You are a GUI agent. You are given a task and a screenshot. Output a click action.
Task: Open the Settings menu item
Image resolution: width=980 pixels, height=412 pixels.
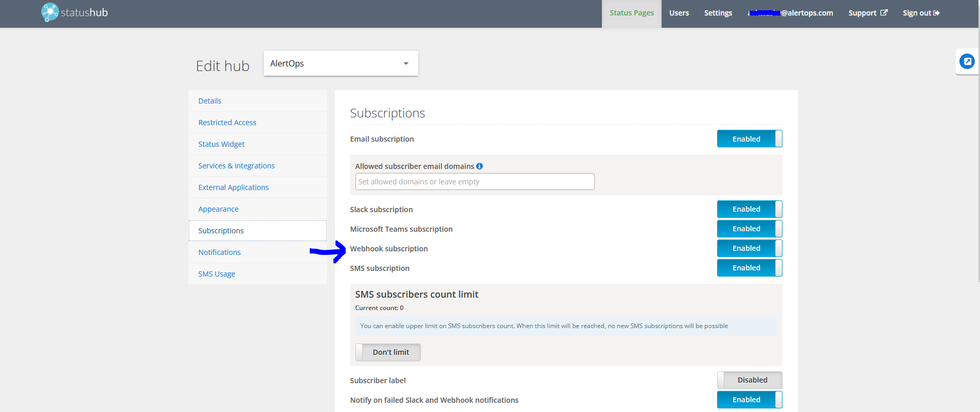pos(718,13)
